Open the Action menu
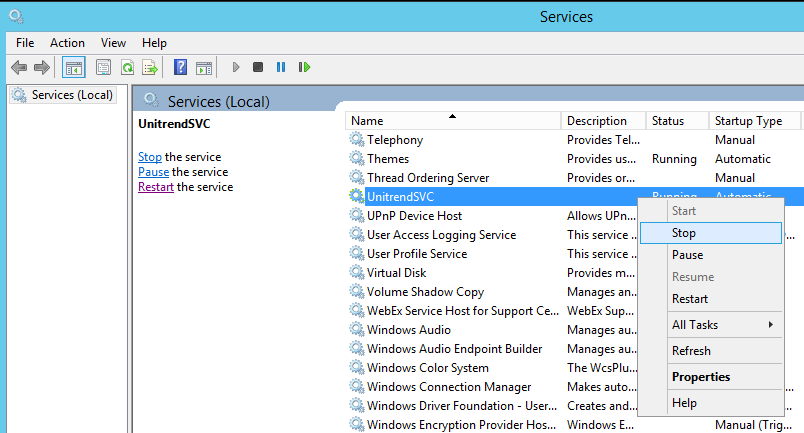Viewport: 804px width, 433px height. (x=67, y=43)
